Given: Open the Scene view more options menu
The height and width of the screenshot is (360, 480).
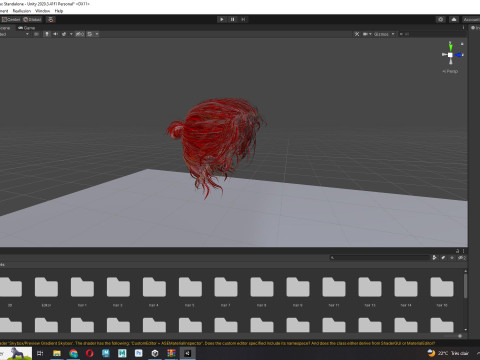Looking at the screenshot, I should (463, 28).
